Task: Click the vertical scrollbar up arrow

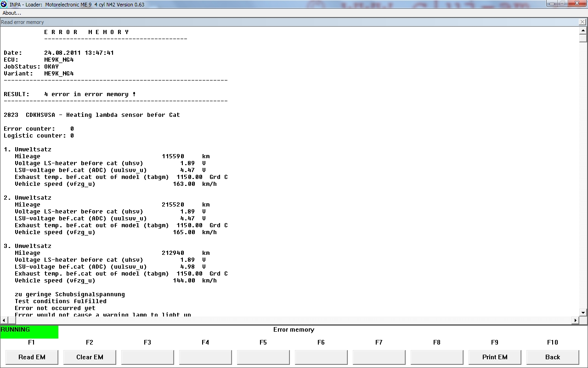Action: 583,31
